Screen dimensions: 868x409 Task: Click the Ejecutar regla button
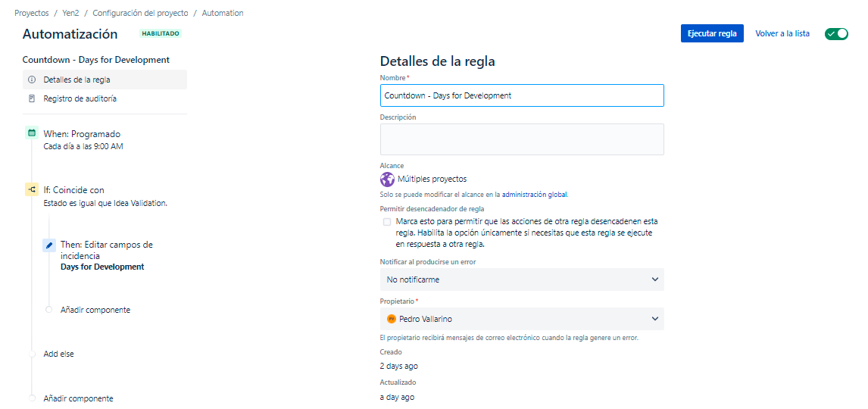coord(712,34)
